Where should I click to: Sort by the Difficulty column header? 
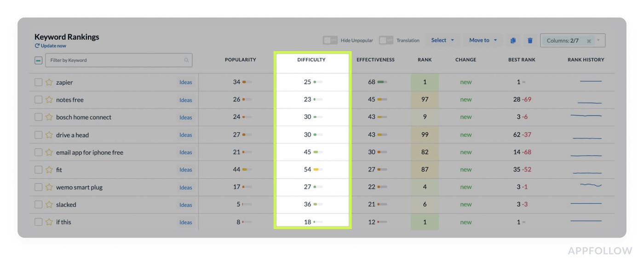pyautogui.click(x=311, y=60)
